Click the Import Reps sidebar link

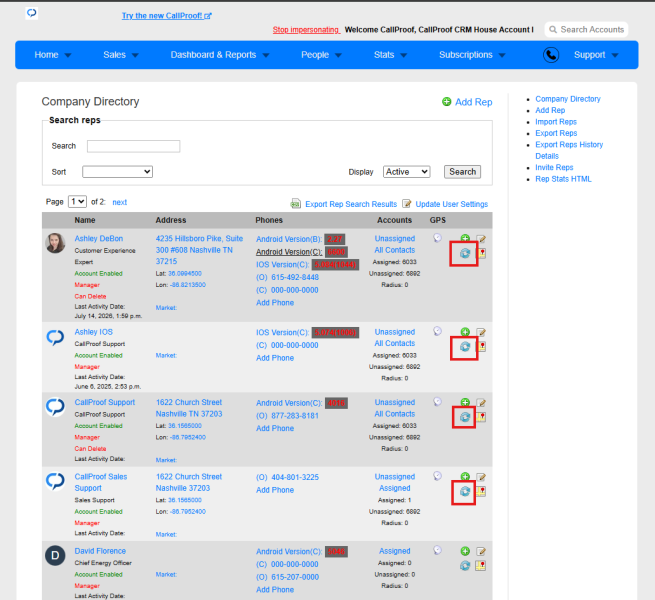click(x=556, y=122)
